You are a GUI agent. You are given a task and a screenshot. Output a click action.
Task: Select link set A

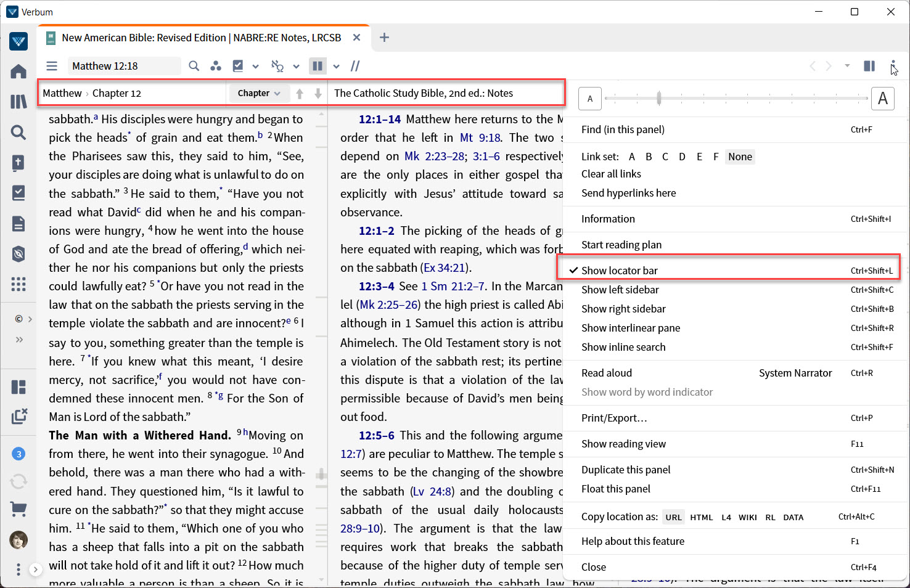pyautogui.click(x=632, y=157)
